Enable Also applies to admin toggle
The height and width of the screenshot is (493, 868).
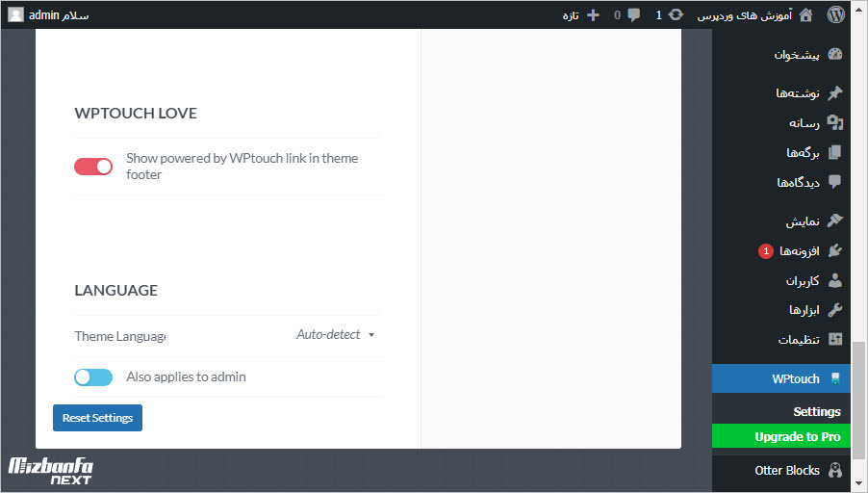click(x=93, y=377)
